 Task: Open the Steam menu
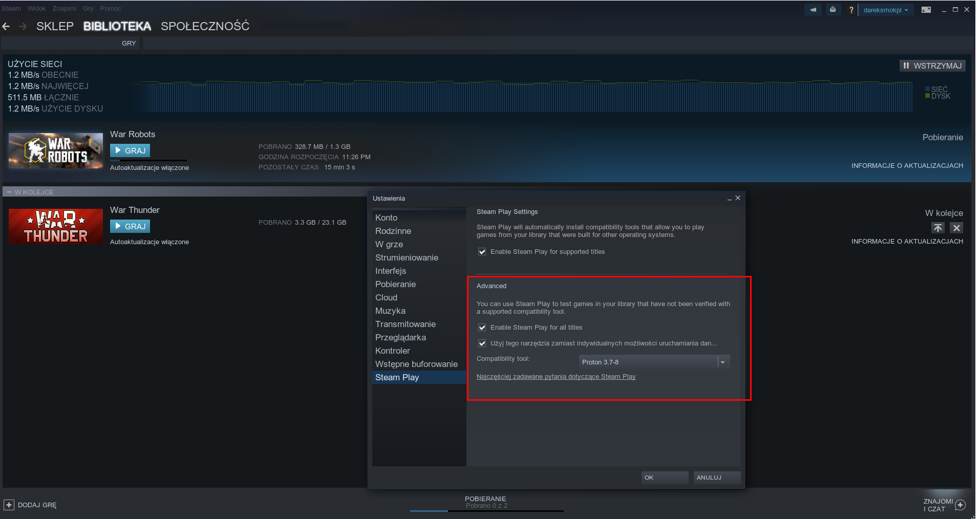click(x=11, y=9)
